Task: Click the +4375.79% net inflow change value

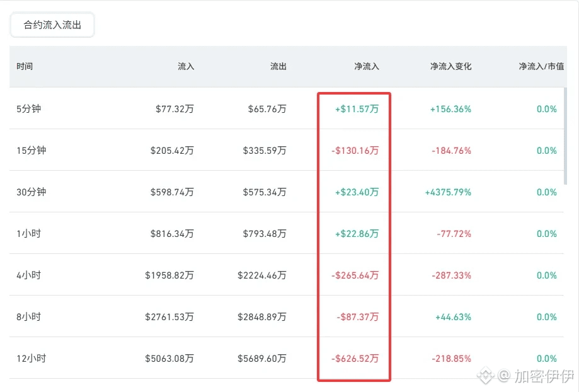Action: (x=448, y=192)
